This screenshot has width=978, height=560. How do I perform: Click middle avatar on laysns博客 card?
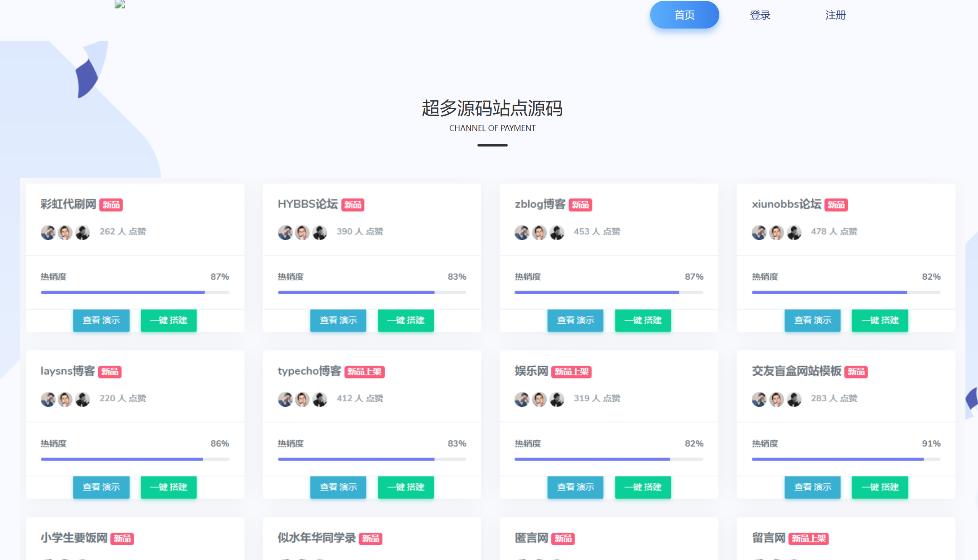[65, 399]
